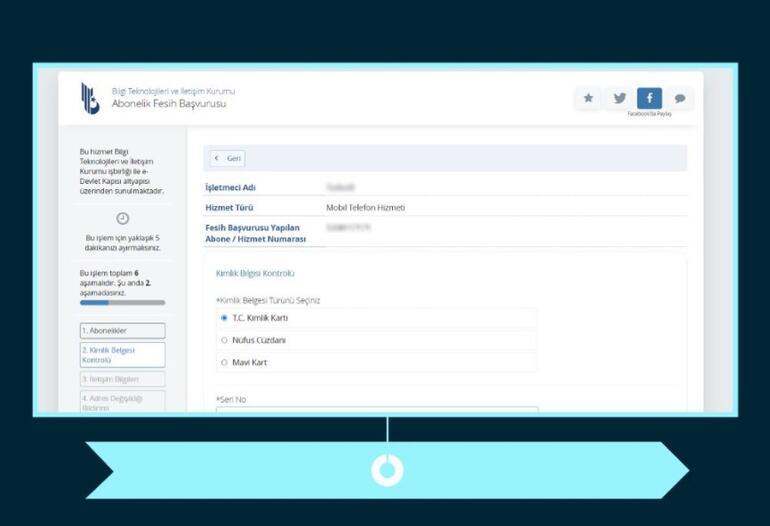This screenshot has height=526, width=770.
Task: Click the clock duration icon in sidebar
Action: click(122, 218)
